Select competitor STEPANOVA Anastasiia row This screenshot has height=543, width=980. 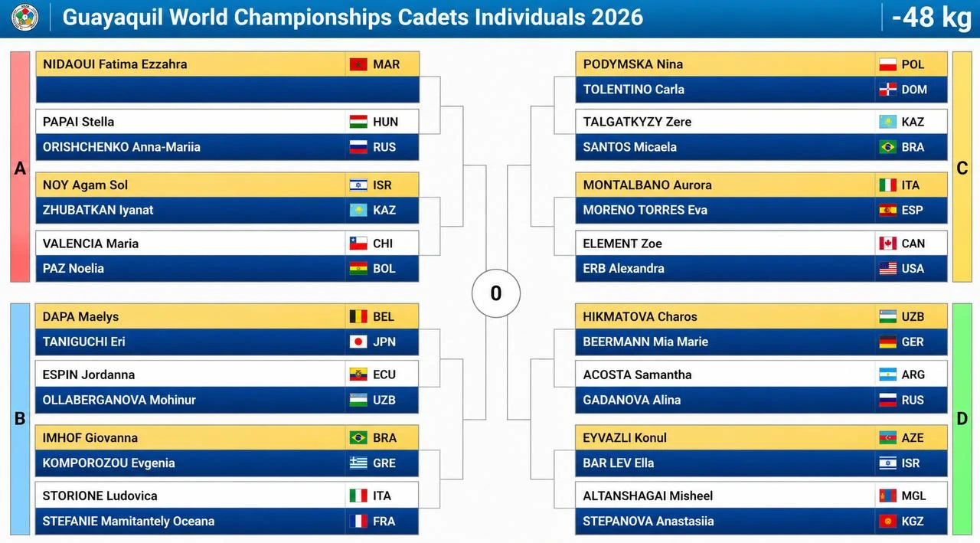[761, 522]
